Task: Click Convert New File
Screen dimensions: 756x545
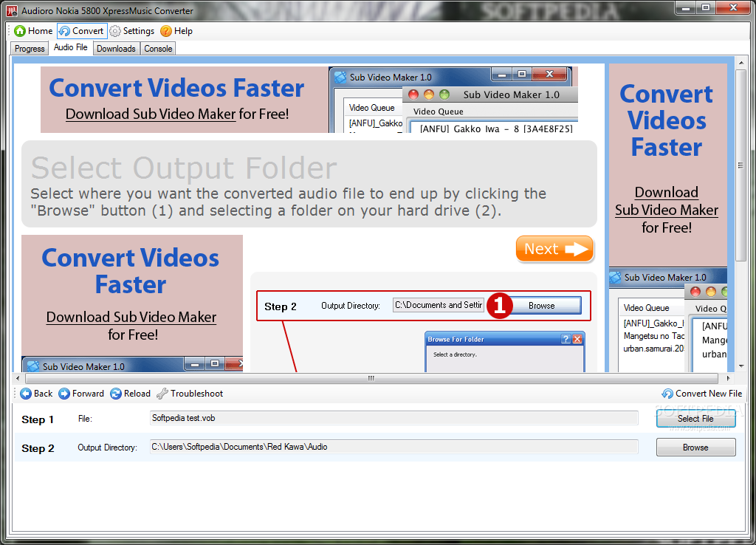Action: (702, 394)
